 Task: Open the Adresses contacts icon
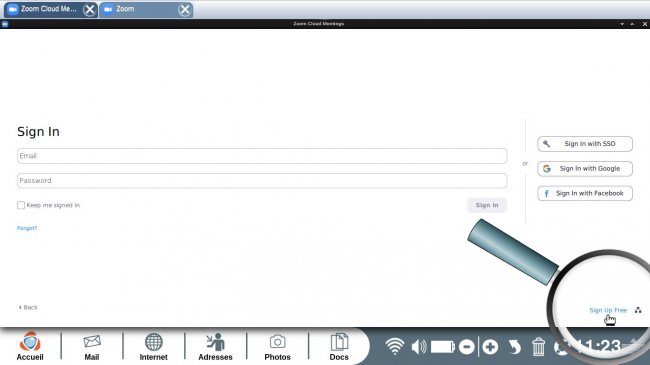click(x=215, y=346)
